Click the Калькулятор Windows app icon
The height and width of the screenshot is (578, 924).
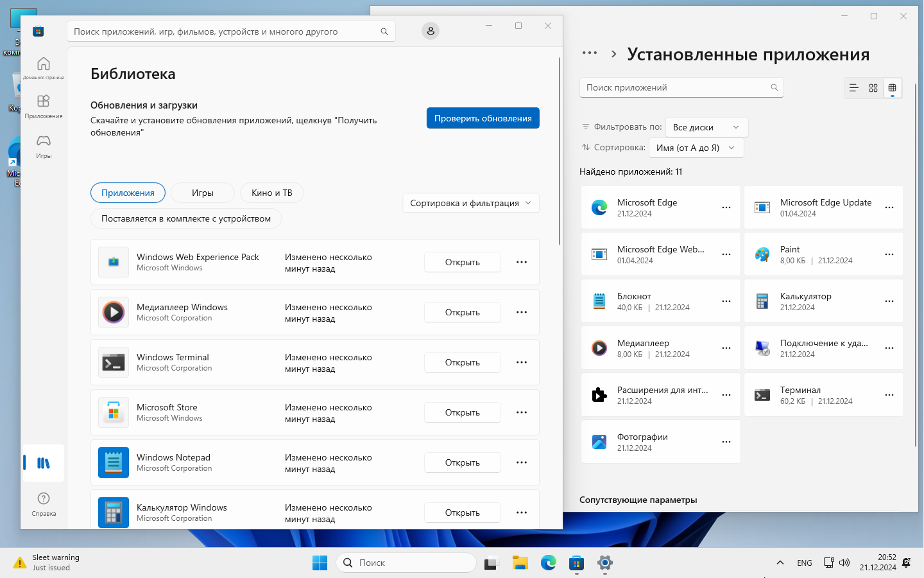(x=114, y=512)
